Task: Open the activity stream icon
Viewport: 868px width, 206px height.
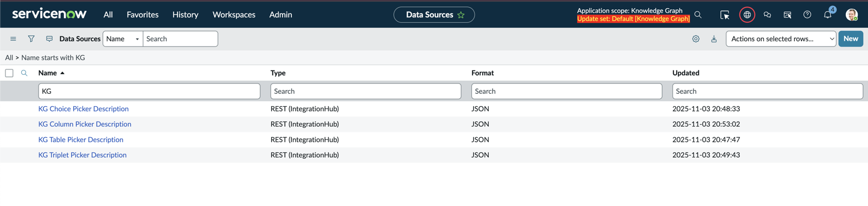Action: click(49, 39)
